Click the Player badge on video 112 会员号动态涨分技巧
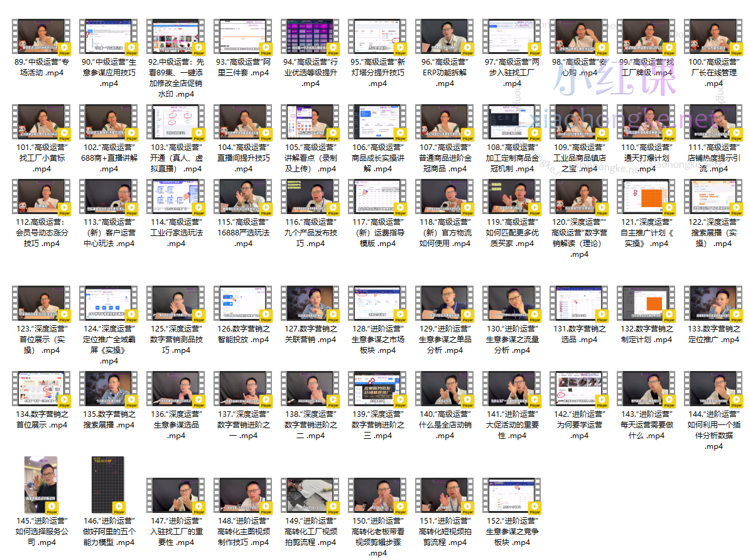748x560 pixels. [63, 208]
